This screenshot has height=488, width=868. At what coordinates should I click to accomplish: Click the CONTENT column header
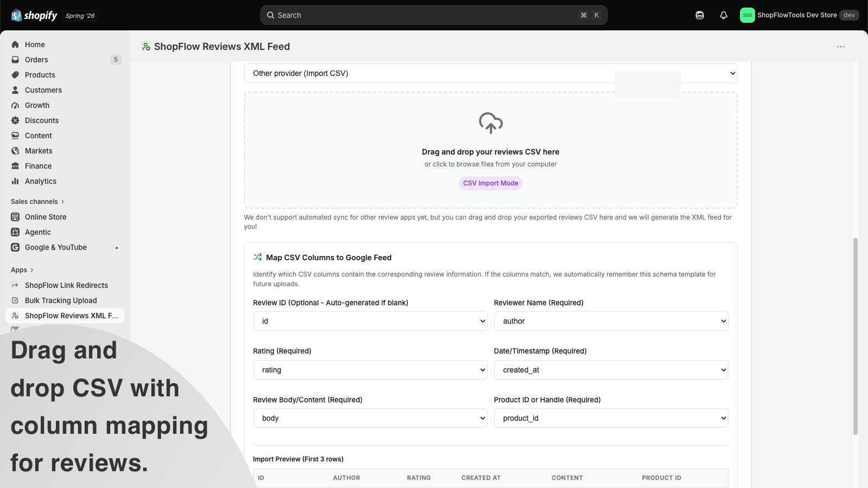[567, 478]
